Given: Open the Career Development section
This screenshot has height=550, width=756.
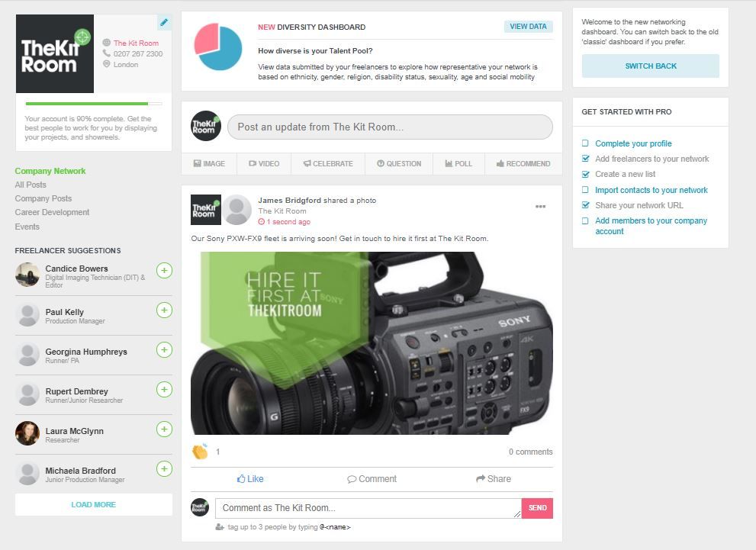Looking at the screenshot, I should [x=52, y=213].
